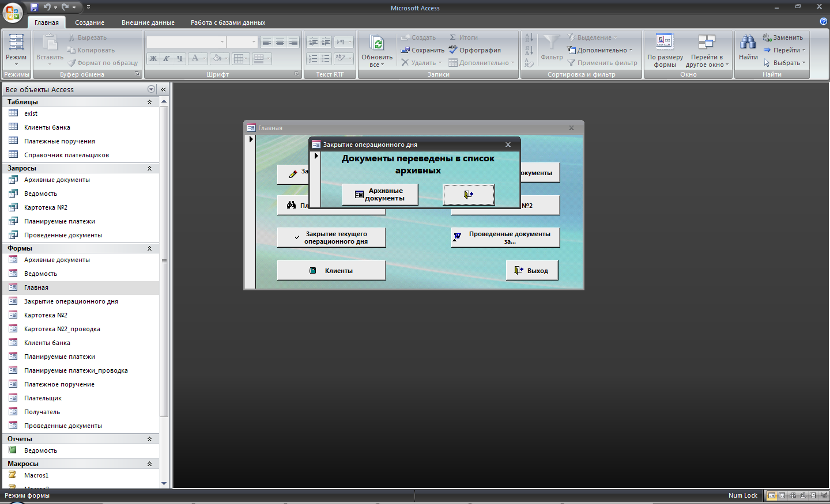Open the Главная ribbon tab

pos(47,22)
